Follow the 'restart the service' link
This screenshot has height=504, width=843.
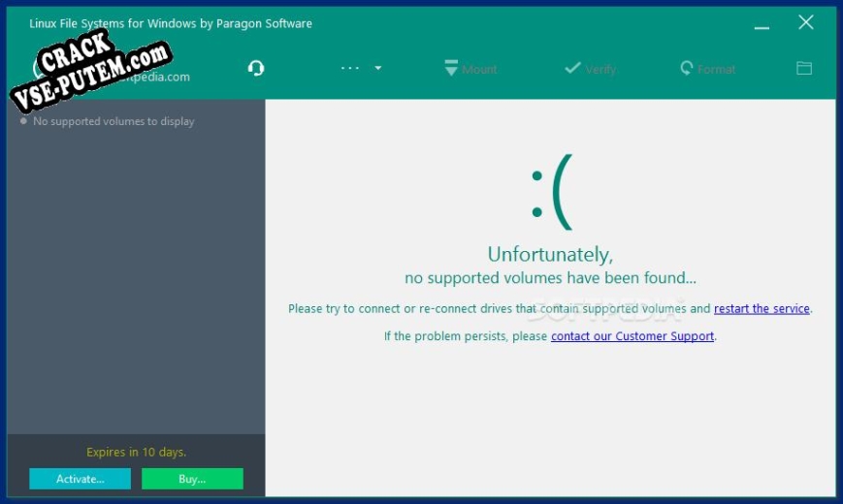click(x=762, y=308)
